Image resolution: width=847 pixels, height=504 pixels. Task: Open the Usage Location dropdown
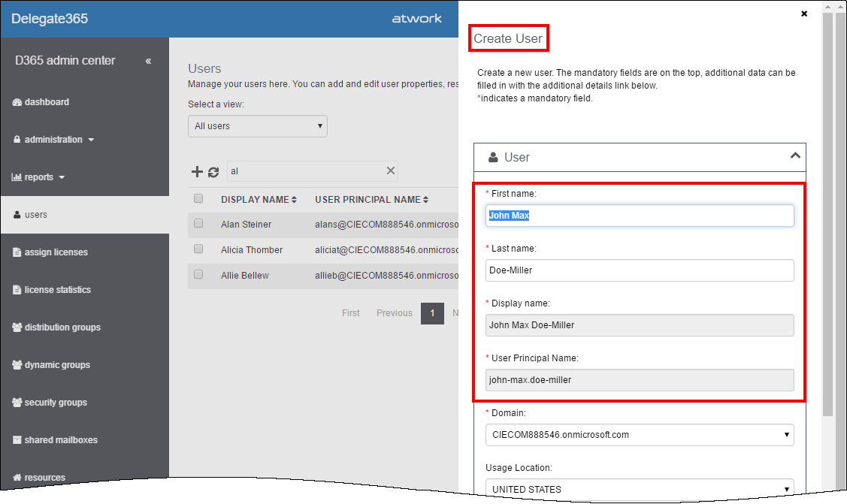click(x=640, y=487)
